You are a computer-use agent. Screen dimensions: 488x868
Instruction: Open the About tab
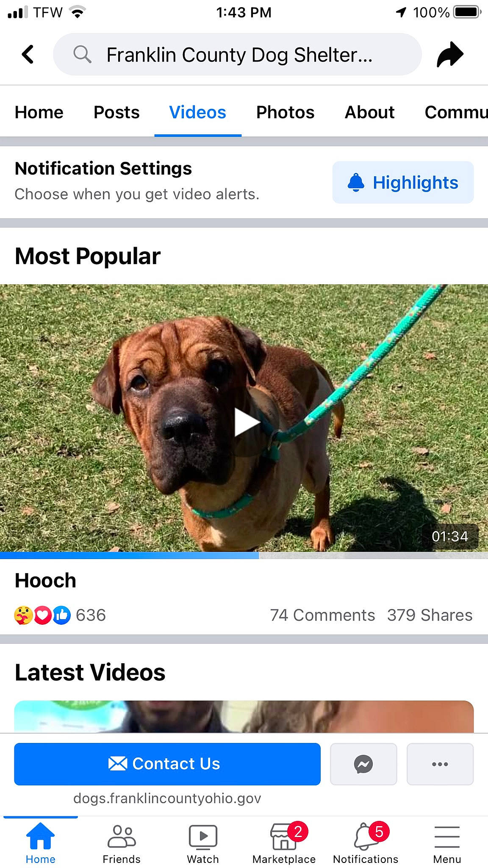(369, 112)
